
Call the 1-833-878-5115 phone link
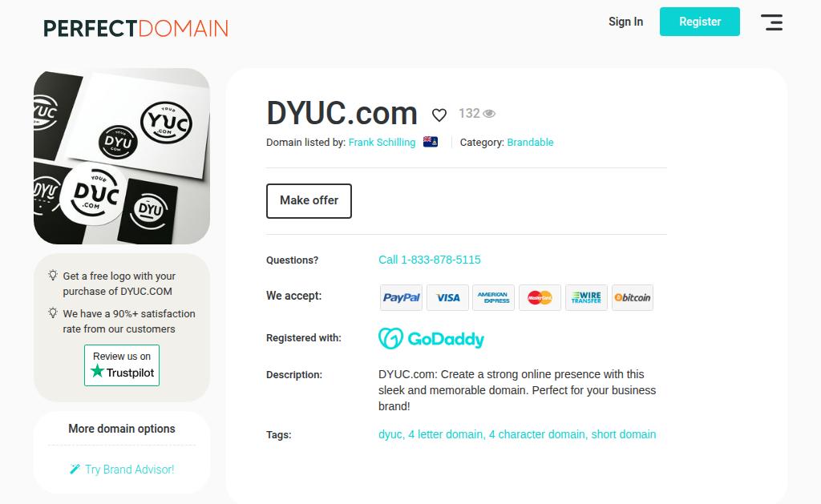[x=430, y=260]
